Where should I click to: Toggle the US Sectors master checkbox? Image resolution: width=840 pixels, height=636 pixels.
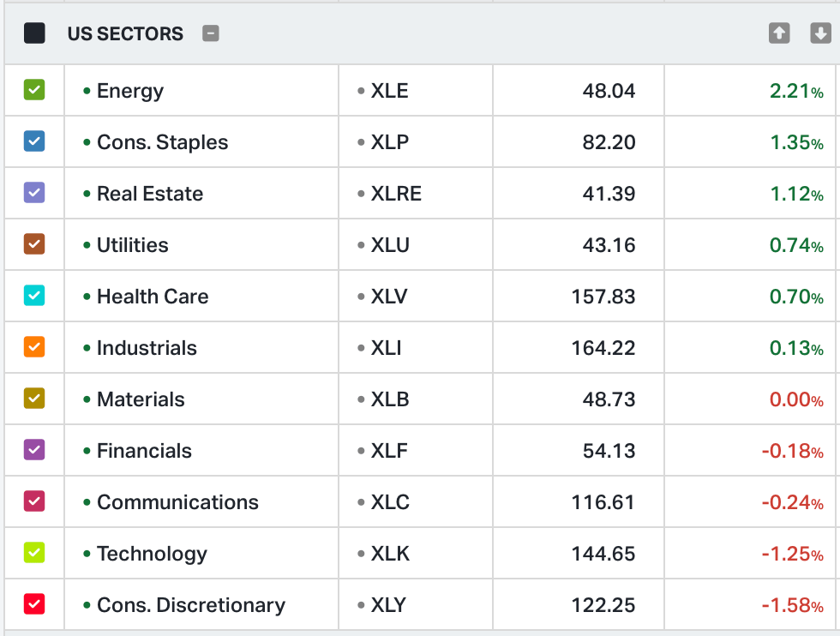34,33
